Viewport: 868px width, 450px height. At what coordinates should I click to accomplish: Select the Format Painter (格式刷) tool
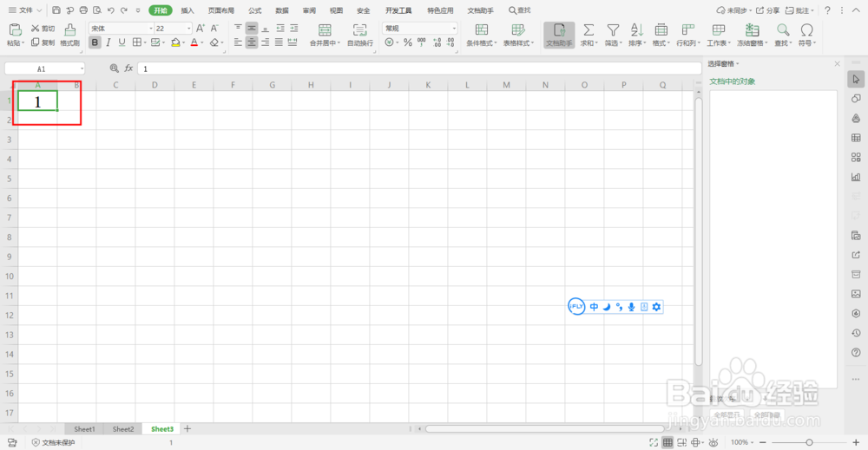tap(69, 35)
